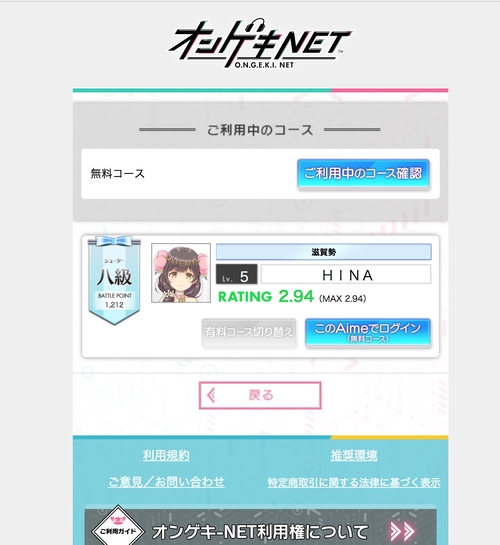Click the ご利用中のコース確認 button

pos(363,173)
